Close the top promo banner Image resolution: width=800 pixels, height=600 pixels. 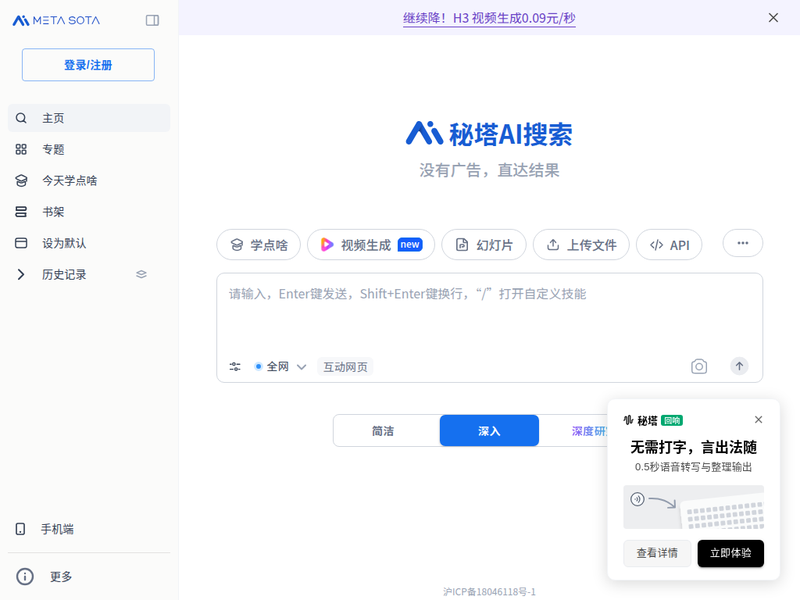click(773, 18)
